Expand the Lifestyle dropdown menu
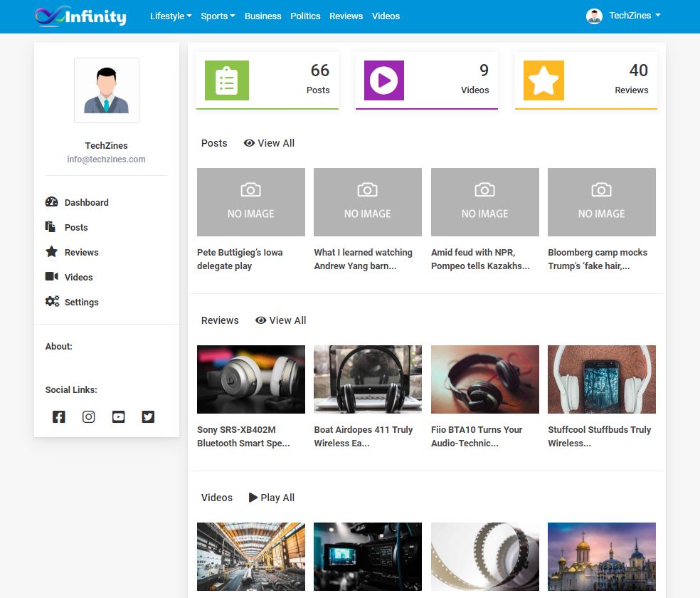 [171, 16]
